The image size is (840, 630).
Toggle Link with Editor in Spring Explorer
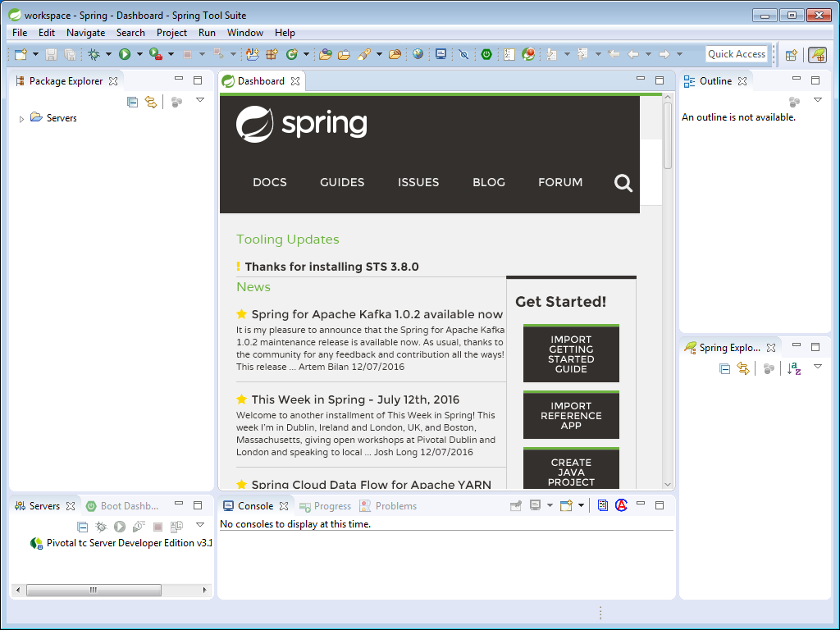(743, 368)
